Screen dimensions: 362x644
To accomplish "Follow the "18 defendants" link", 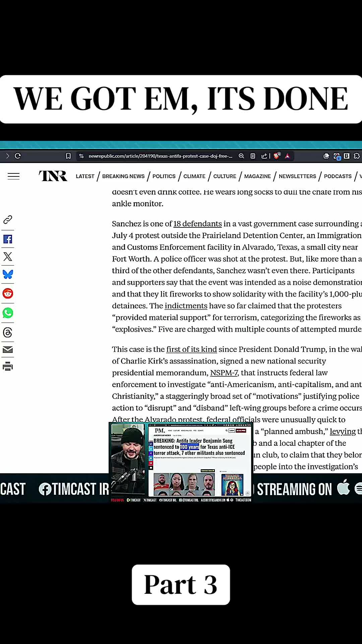I will 197,224.
